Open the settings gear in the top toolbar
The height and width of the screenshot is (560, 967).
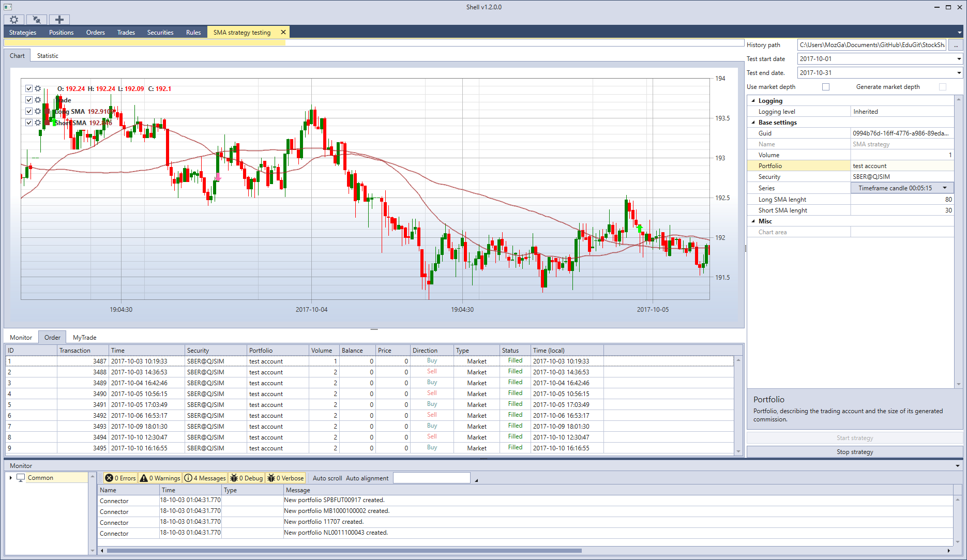[14, 20]
